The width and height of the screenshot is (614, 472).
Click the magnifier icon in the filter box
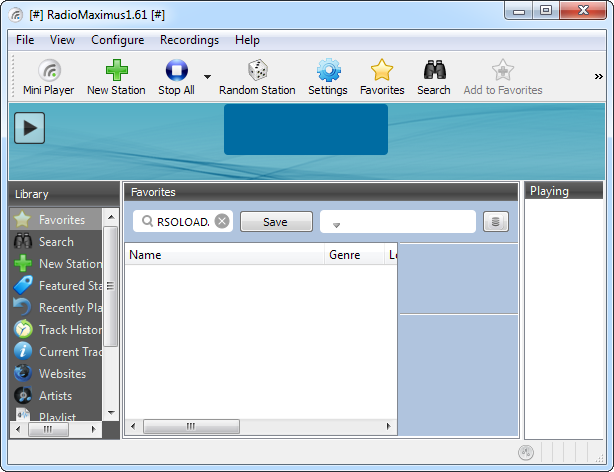click(x=147, y=221)
